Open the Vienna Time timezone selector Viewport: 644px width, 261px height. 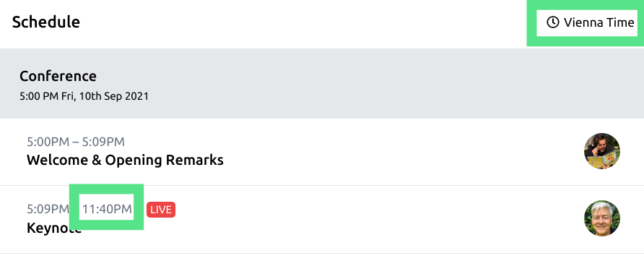click(x=590, y=22)
